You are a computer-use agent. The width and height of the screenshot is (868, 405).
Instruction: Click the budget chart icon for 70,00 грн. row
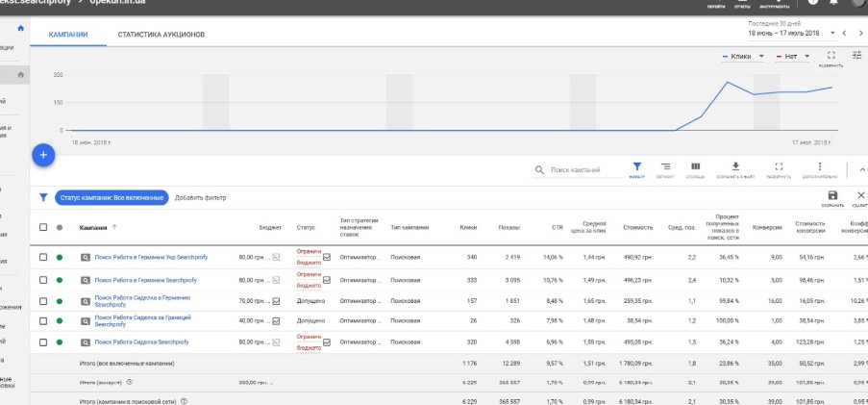276,301
